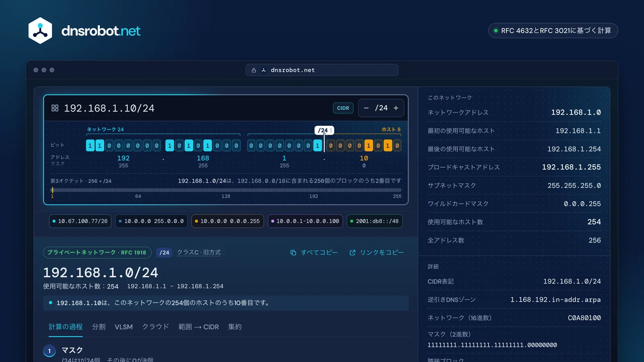Open the クラウド tab
This screenshot has height=362, width=644.
(x=155, y=327)
